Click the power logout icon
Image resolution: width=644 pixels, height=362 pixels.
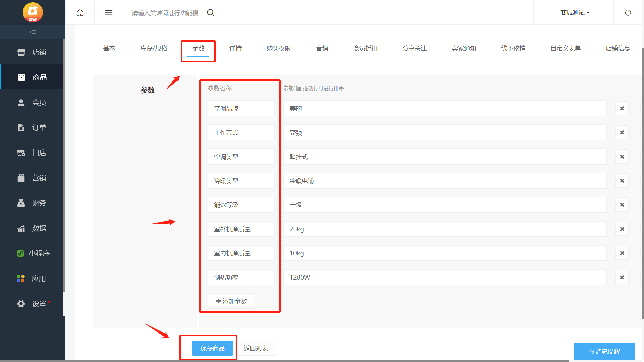click(x=628, y=13)
